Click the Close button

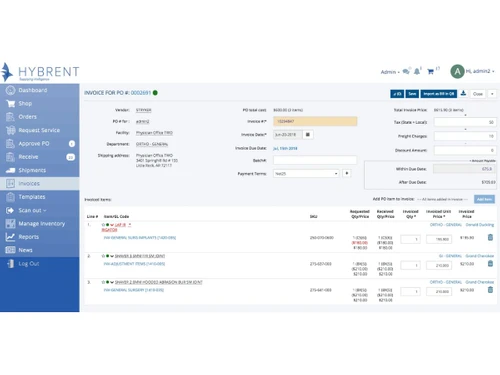(478, 94)
